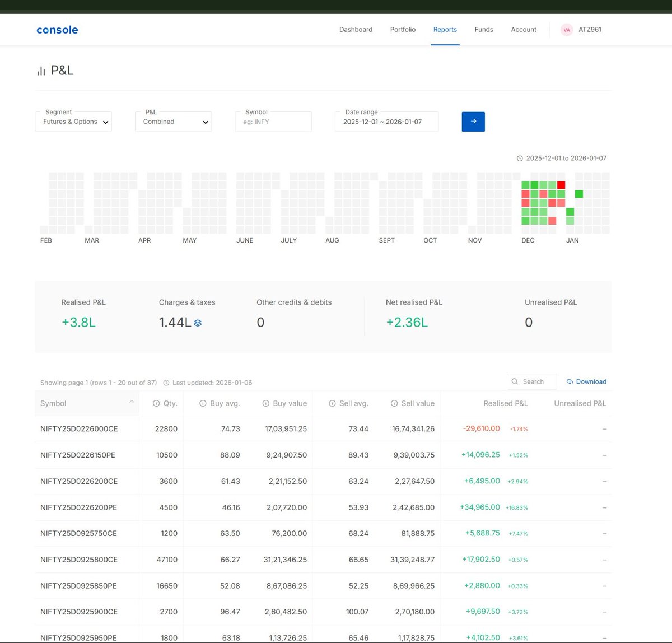Click the +34,965.00 realised profit value
Viewport: 672px width, 643px height.
(x=480, y=507)
